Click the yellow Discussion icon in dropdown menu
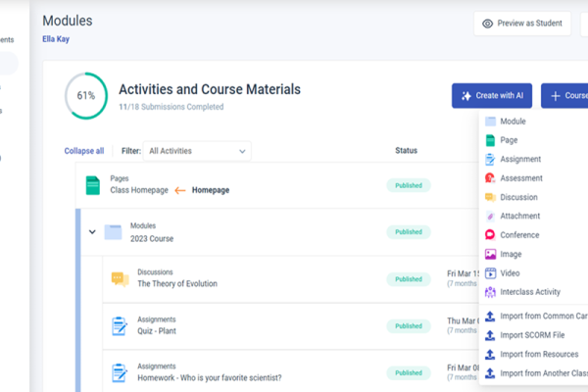588x392 pixels. coord(490,197)
